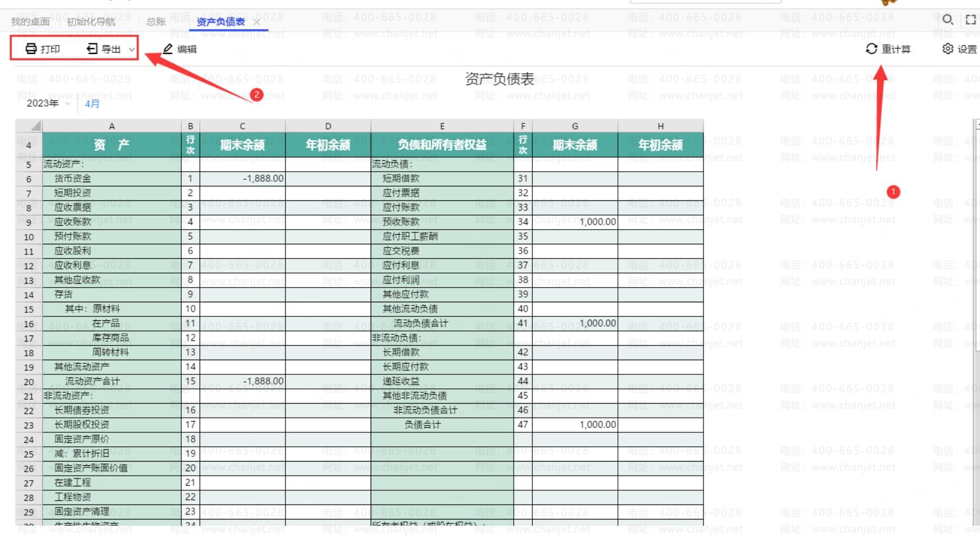The image size is (980, 537).
Task: Click the 长期借款 cell
Action: [442, 352]
